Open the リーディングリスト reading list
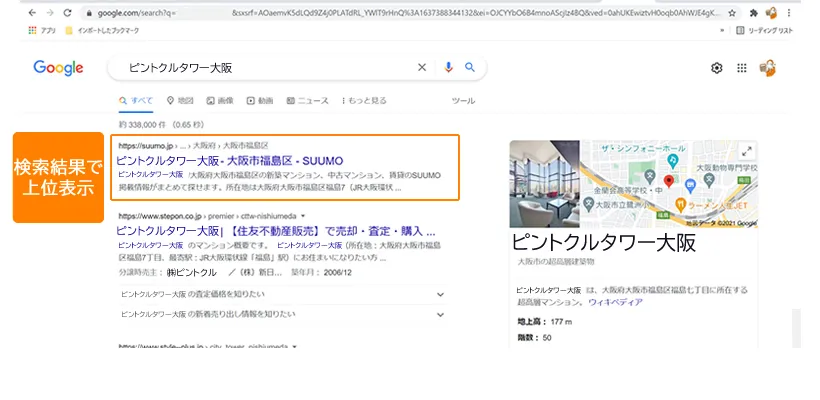Screen dimensions: 820x400 pyautogui.click(x=765, y=30)
